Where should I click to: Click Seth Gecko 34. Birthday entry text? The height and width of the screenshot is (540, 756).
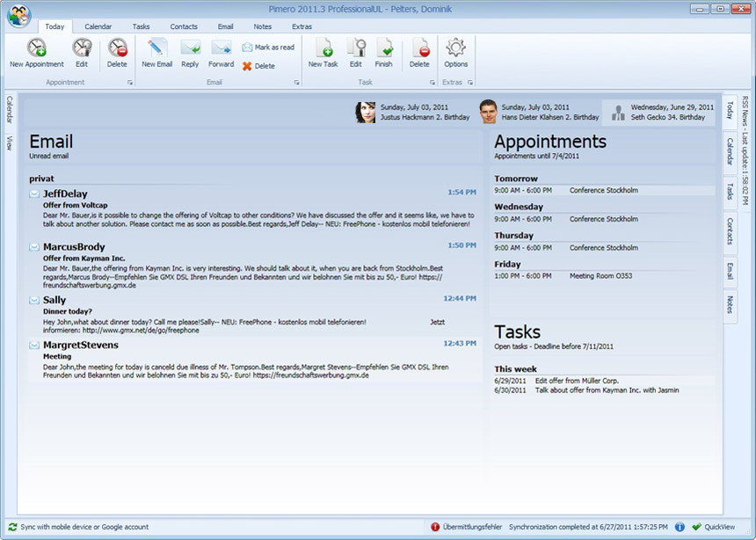(668, 117)
